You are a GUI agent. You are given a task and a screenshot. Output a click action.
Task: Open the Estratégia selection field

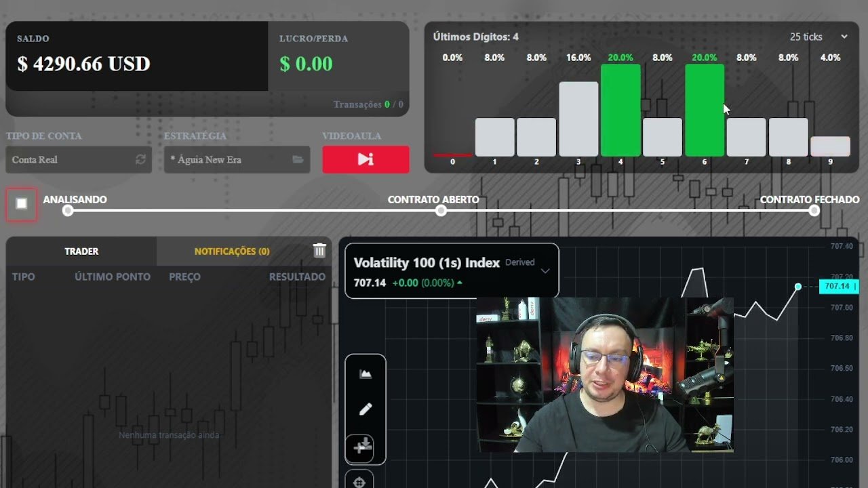point(237,159)
